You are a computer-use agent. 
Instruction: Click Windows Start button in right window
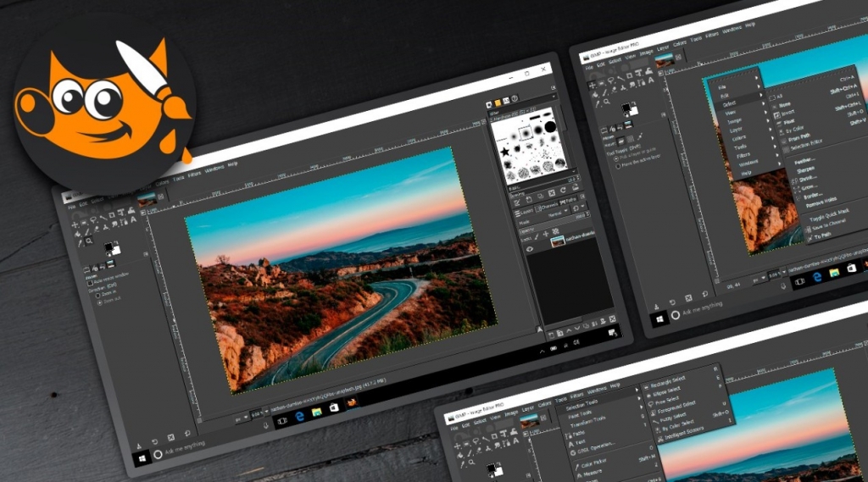pyautogui.click(x=659, y=318)
